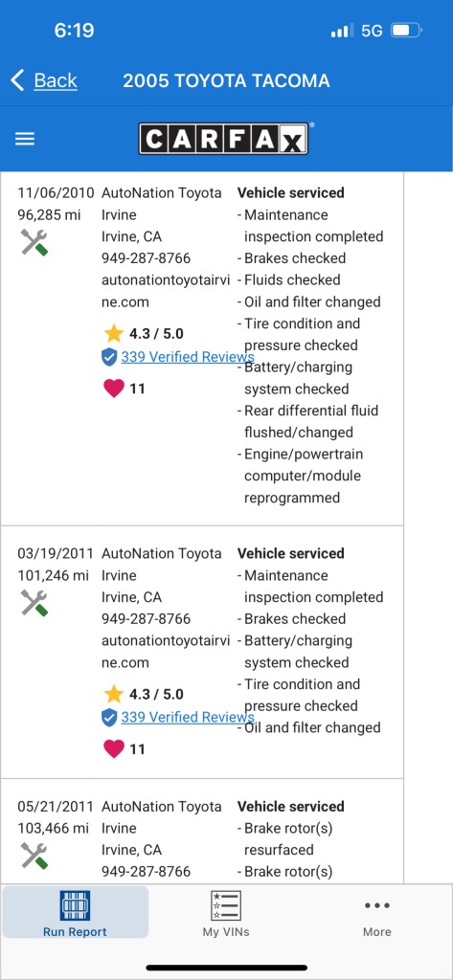453x980 pixels.
Task: Tap the CARFAX logo
Action: click(x=223, y=139)
